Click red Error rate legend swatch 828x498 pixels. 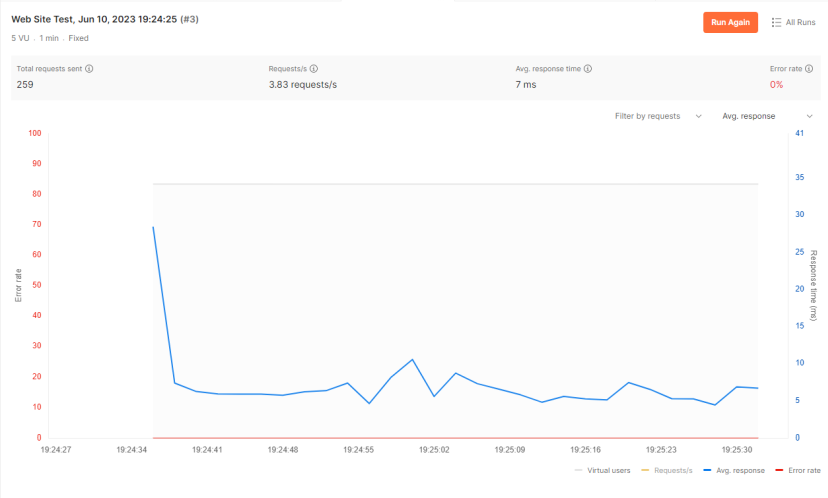780,469
